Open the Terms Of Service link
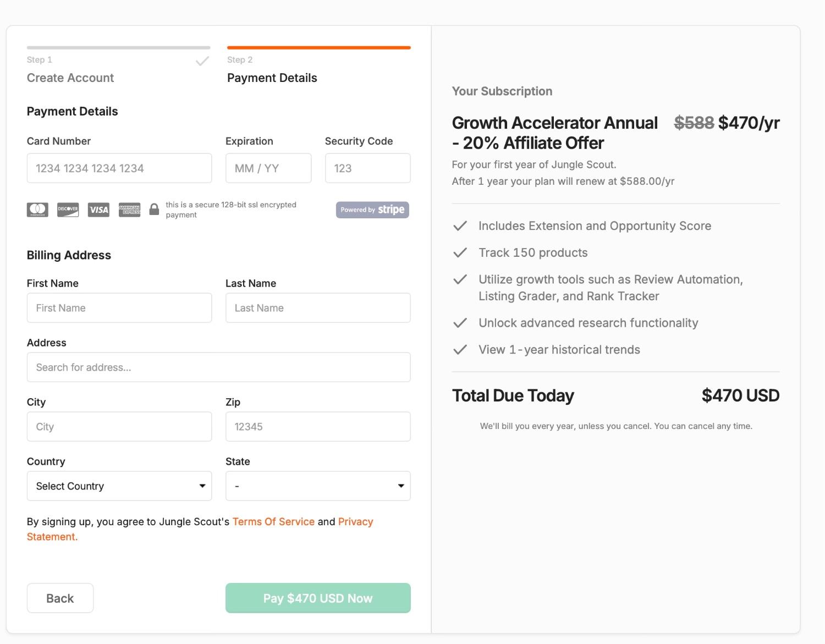 (273, 521)
